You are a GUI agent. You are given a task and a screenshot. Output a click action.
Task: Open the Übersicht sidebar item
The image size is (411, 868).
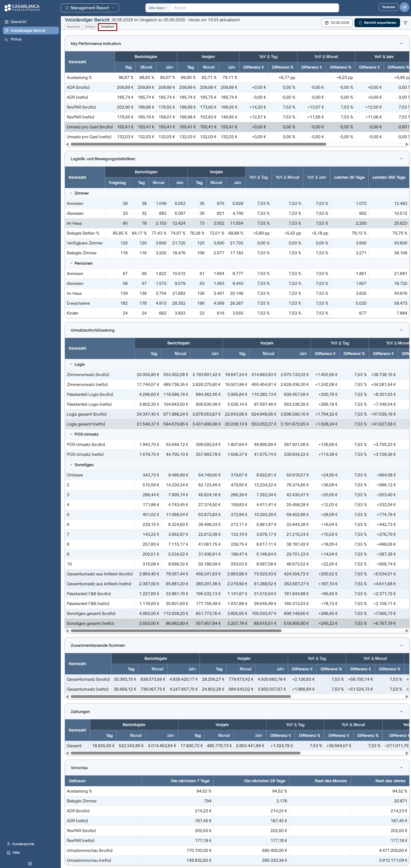tap(31, 22)
